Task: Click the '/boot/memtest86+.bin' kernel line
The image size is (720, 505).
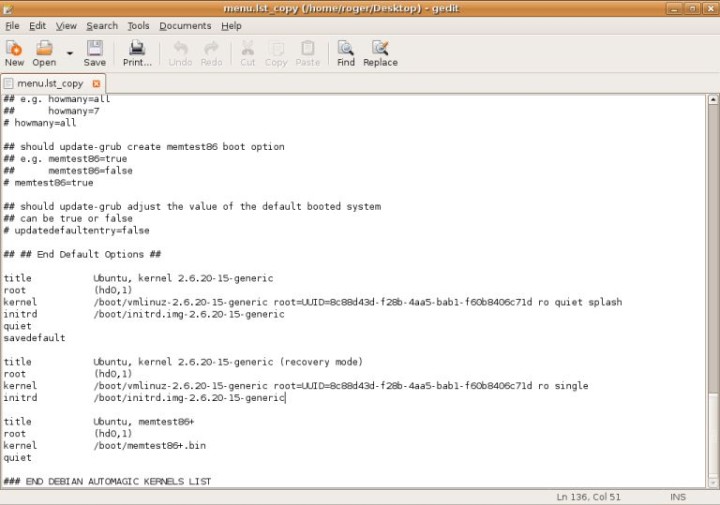Action: pyautogui.click(x=105, y=445)
